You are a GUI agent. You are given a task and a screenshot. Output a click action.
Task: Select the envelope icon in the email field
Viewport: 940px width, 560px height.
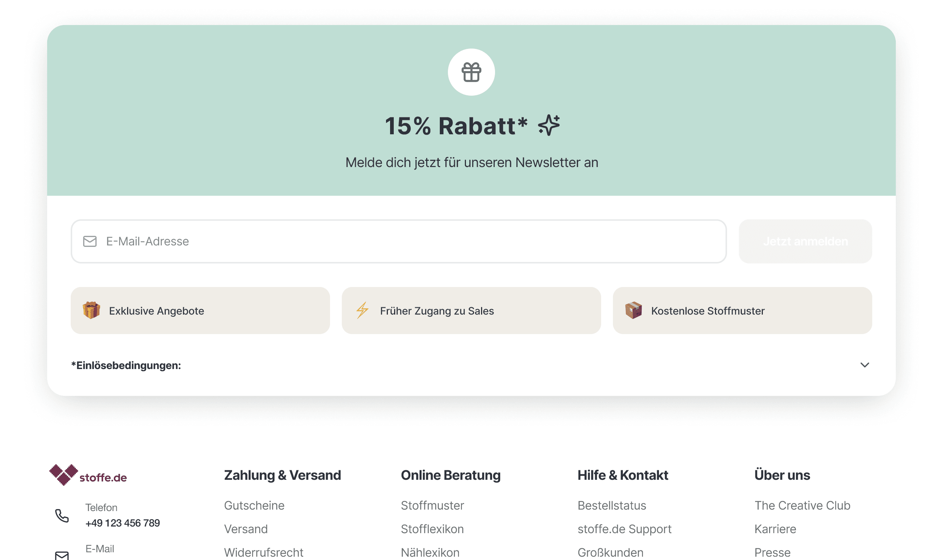(x=90, y=241)
